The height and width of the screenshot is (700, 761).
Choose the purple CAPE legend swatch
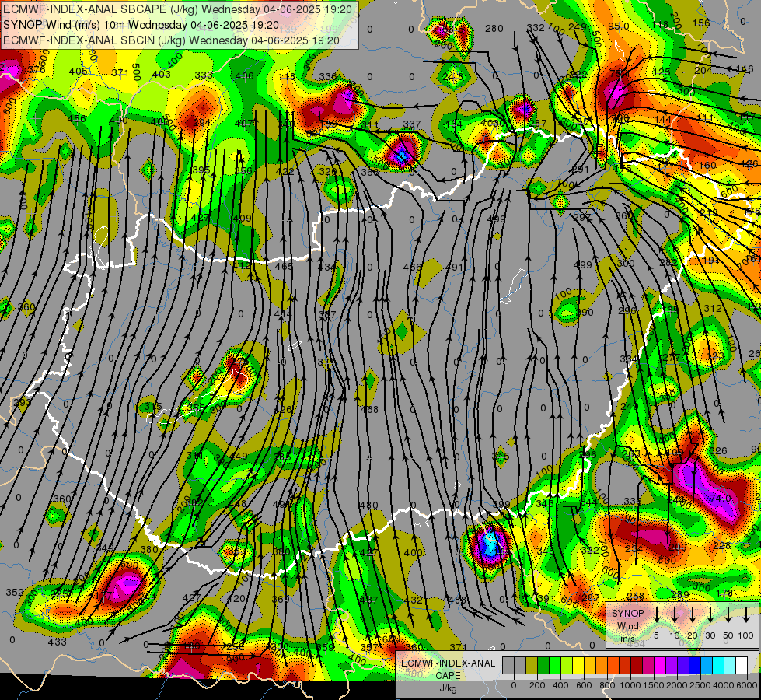tap(672, 665)
